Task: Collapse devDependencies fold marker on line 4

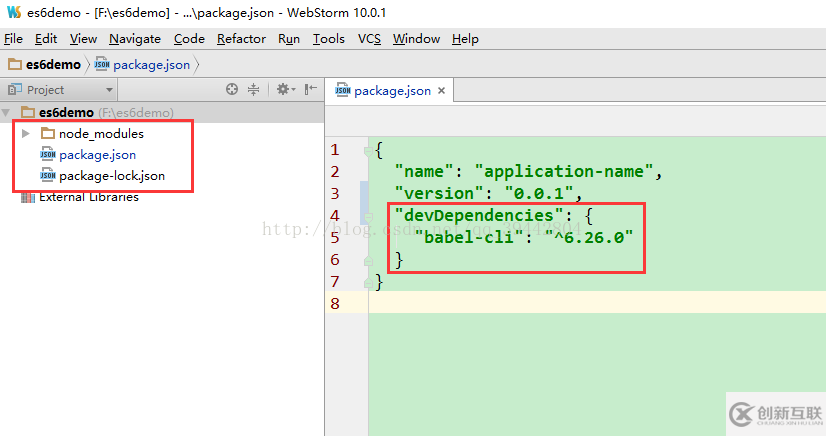Action: click(x=368, y=217)
